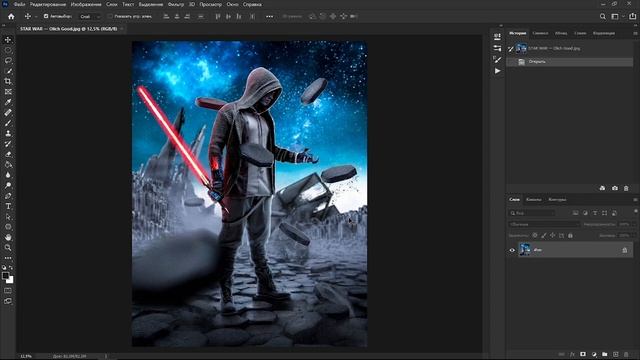Select the Hand tool
Viewport: 640px width, 360px height.
(x=8, y=237)
